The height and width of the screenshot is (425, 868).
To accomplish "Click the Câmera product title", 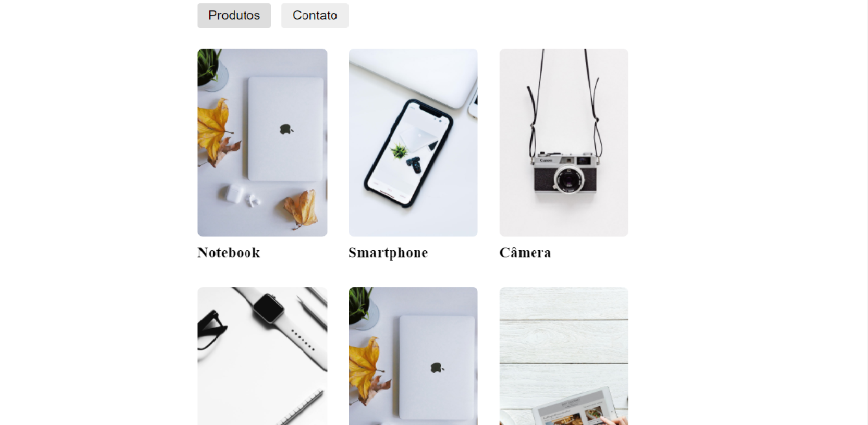I will 525,252.
